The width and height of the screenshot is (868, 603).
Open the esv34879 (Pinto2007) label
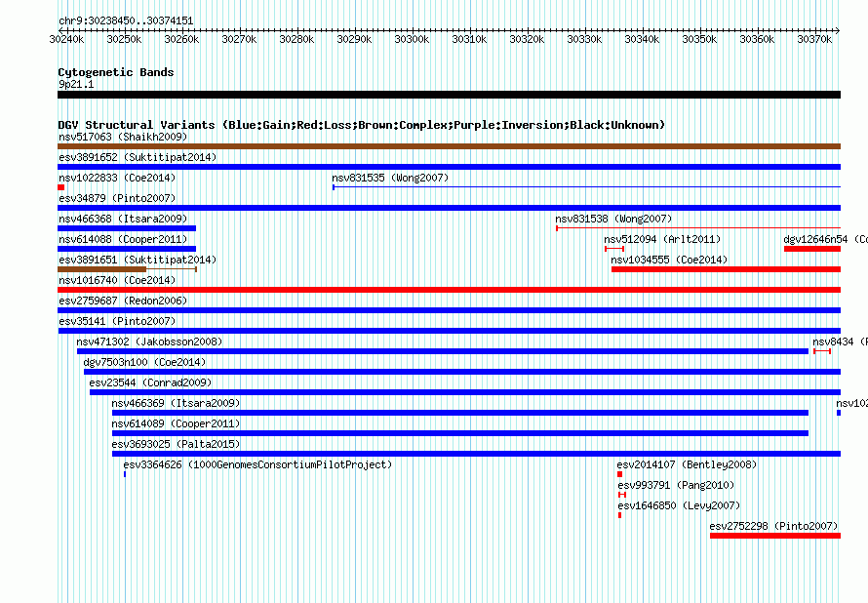[x=117, y=198]
